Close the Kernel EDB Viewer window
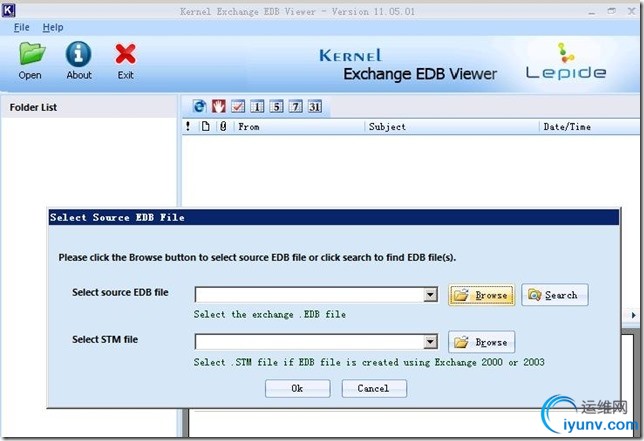 coord(632,11)
